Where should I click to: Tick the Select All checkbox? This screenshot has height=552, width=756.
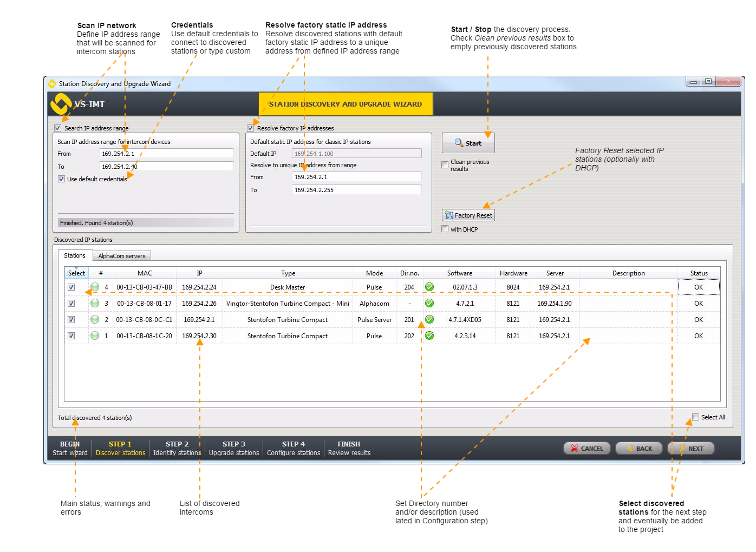point(695,417)
